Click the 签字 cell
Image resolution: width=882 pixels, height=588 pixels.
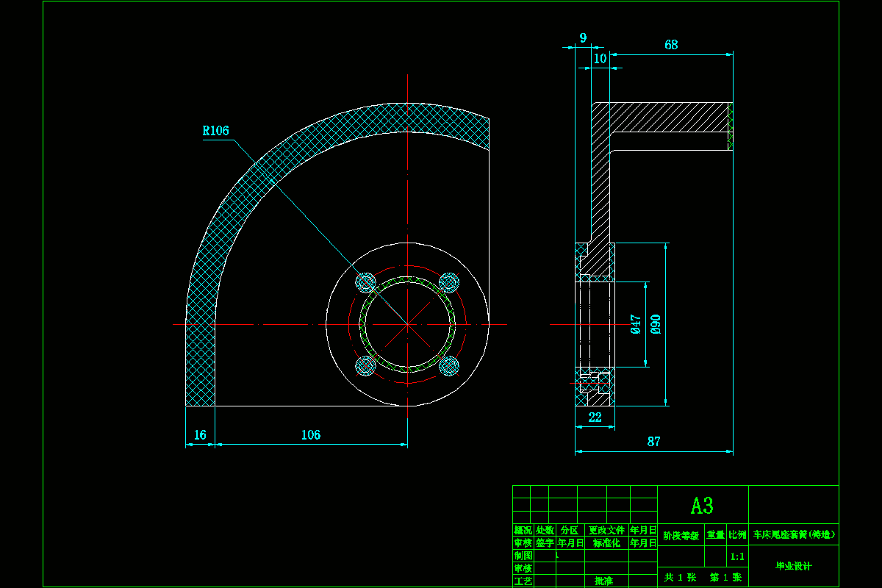(545, 543)
